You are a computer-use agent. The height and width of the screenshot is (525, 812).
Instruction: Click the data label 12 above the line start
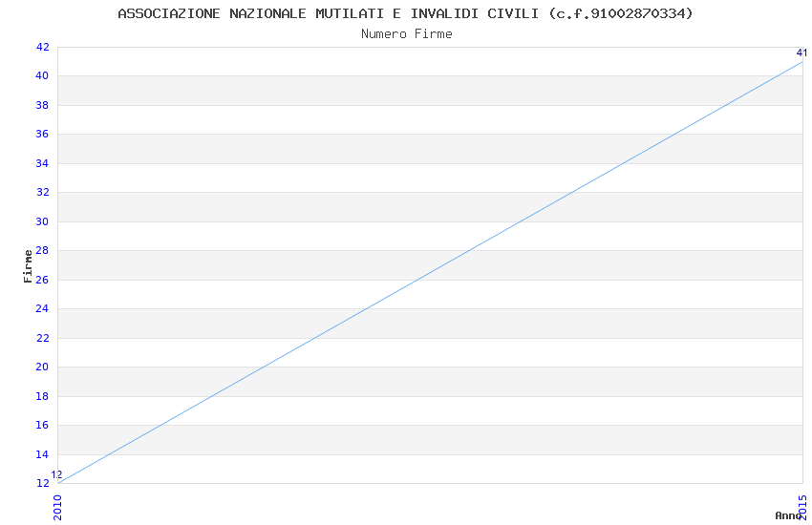56,474
